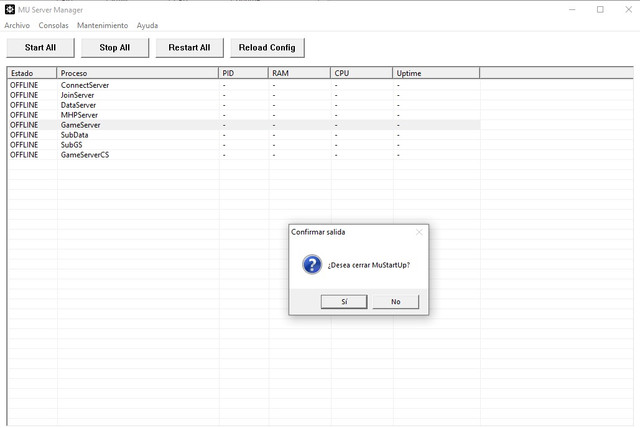
Task: Select the SubGS process row
Action: (x=244, y=145)
